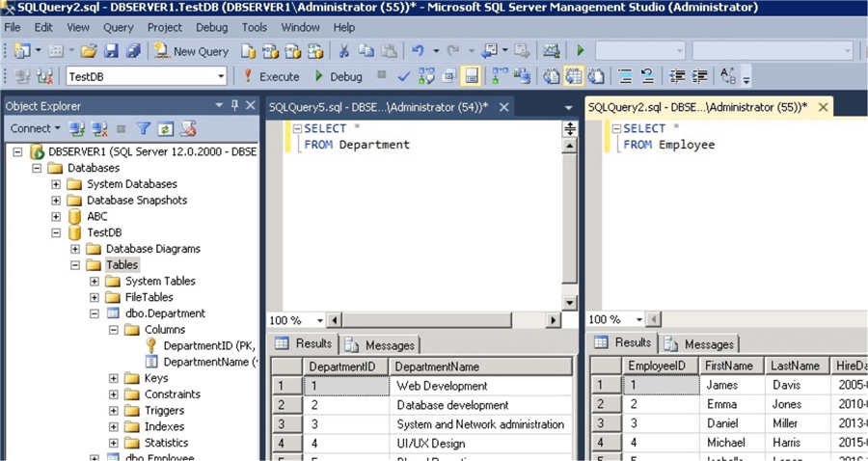The height and width of the screenshot is (461, 868).
Task: Open the Debug menu
Action: (x=211, y=27)
